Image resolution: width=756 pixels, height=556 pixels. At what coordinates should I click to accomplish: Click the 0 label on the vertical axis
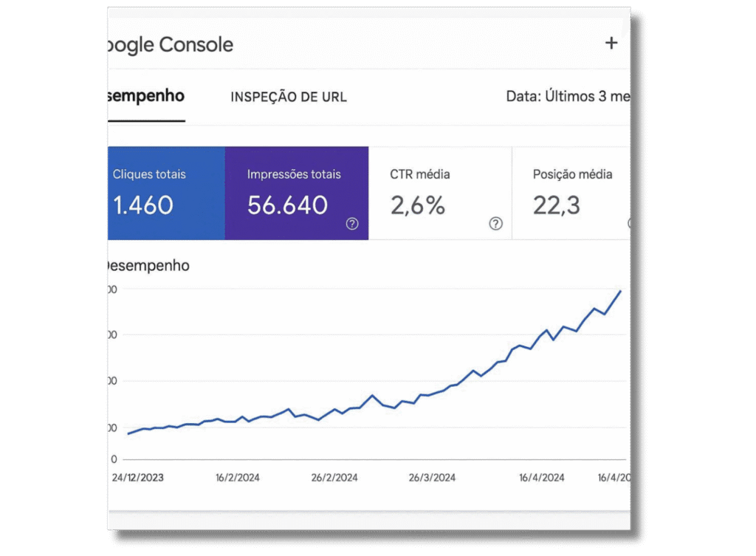114,459
